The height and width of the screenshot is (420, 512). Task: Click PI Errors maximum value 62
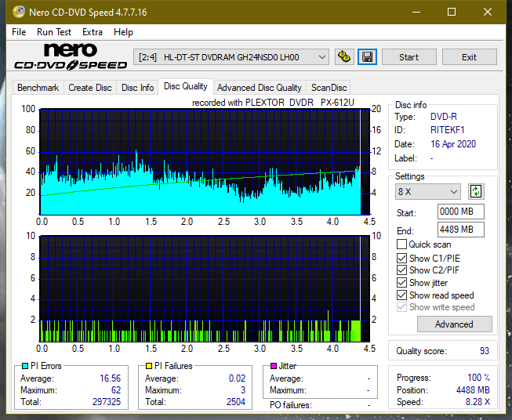pos(116,390)
